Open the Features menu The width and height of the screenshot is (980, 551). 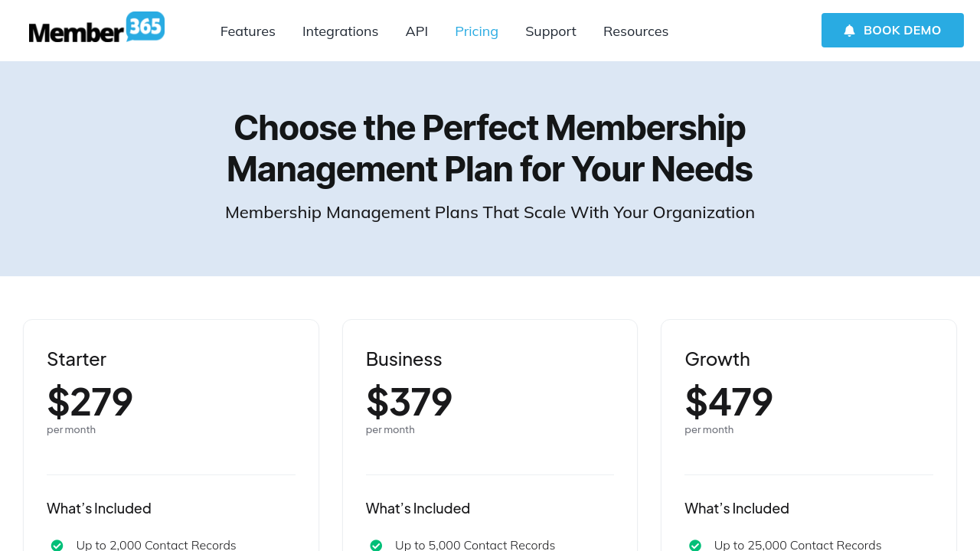(247, 31)
